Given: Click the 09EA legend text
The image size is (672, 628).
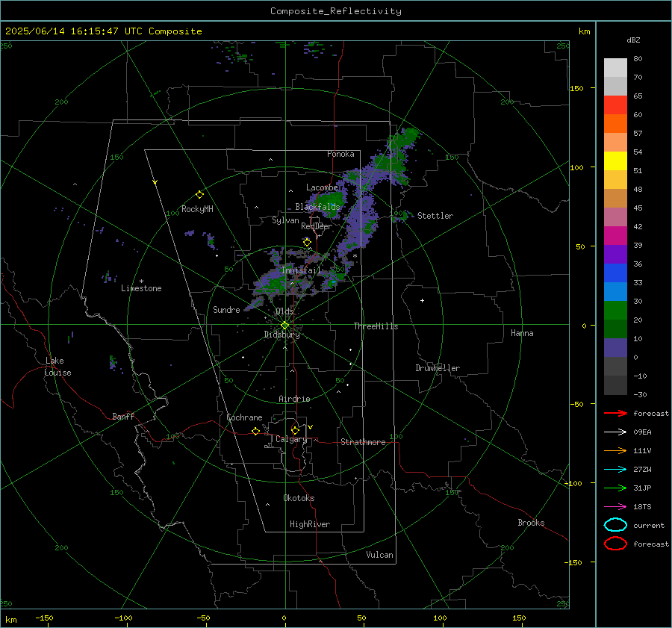Looking at the screenshot, I should pyautogui.click(x=642, y=432).
